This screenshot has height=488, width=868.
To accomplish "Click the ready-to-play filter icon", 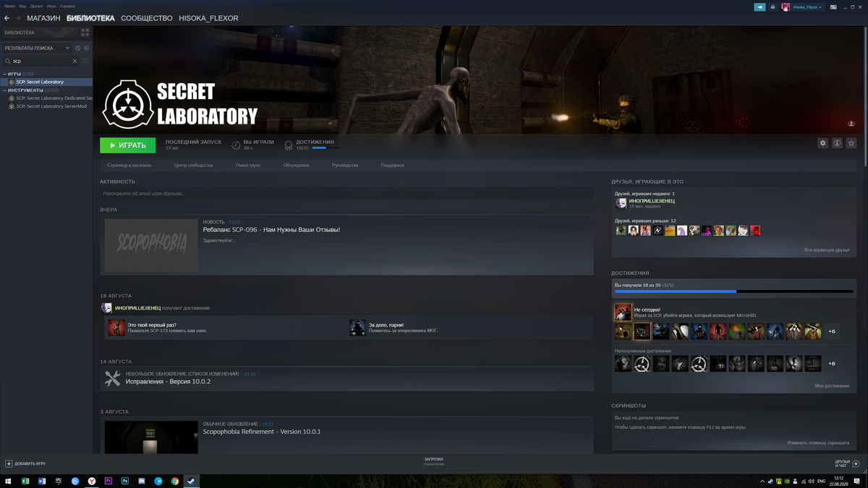I will (x=86, y=48).
